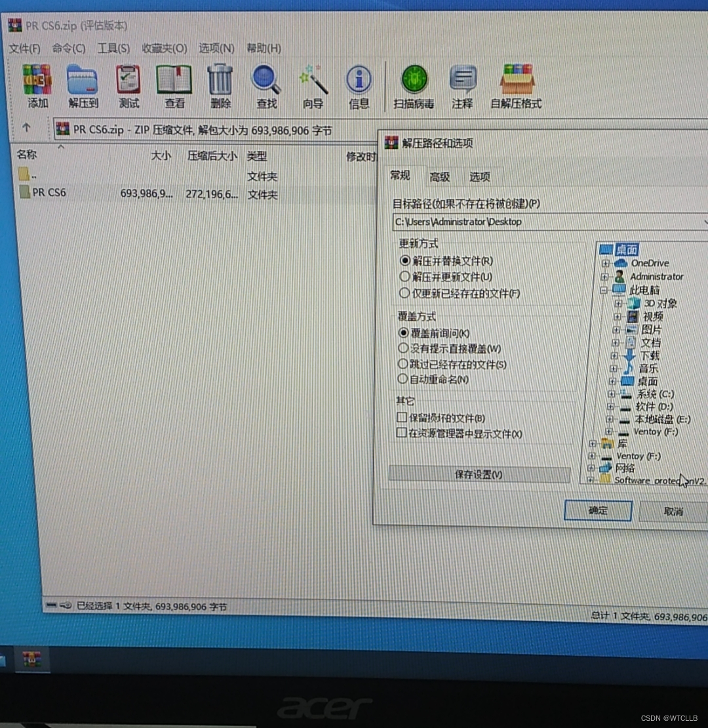Click the View (查看) book icon

tap(174, 80)
